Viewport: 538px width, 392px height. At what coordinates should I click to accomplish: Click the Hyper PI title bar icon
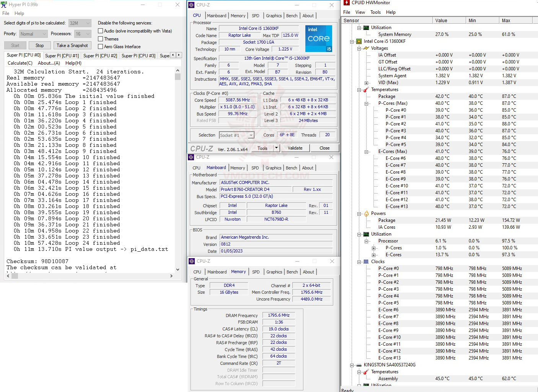pyautogui.click(x=4, y=5)
